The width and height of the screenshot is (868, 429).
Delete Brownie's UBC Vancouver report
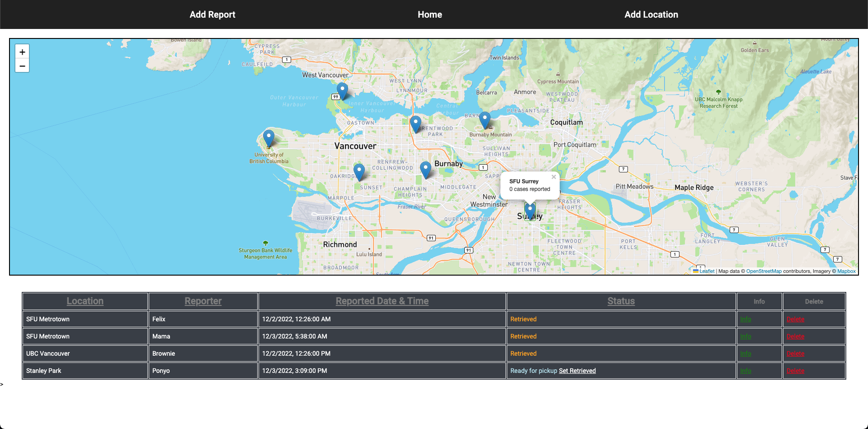[795, 353]
